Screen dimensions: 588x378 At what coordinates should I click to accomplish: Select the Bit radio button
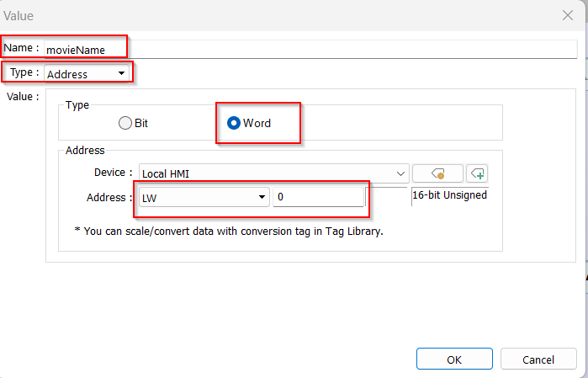125,123
